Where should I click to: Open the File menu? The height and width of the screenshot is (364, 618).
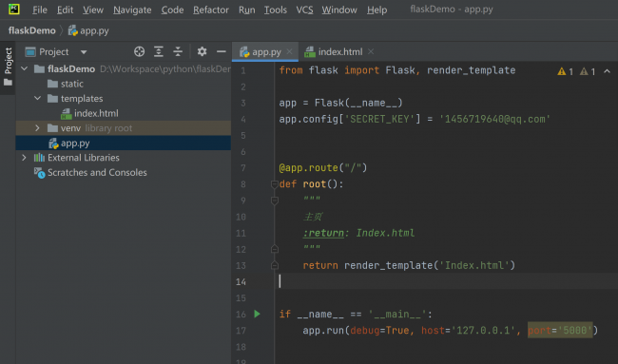[40, 10]
